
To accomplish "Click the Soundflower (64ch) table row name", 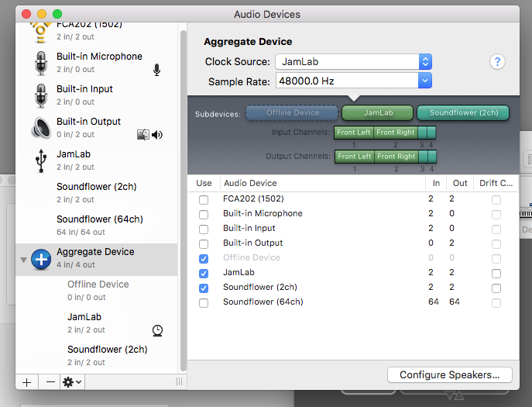I will [x=263, y=302].
